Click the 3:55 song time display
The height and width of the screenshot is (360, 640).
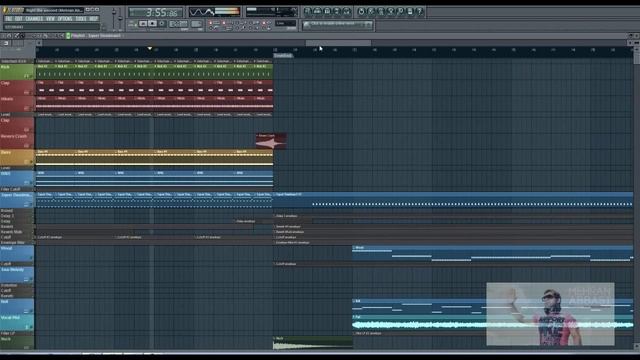pyautogui.click(x=155, y=12)
